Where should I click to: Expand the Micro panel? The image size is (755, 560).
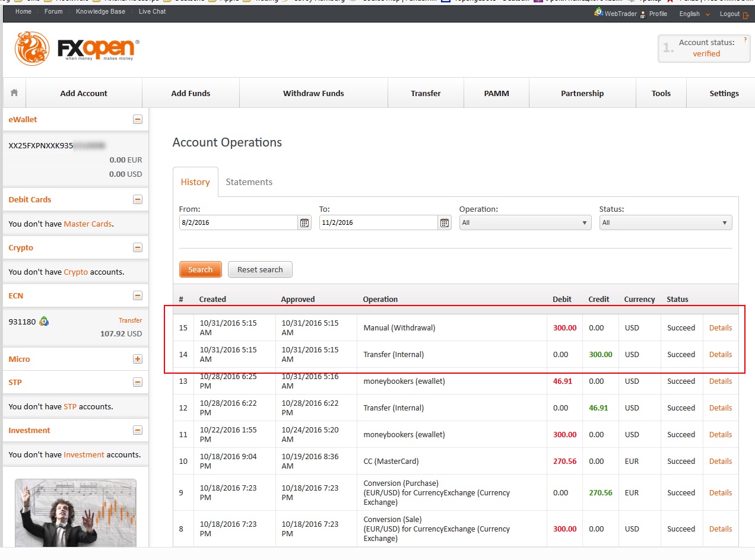[x=138, y=359]
